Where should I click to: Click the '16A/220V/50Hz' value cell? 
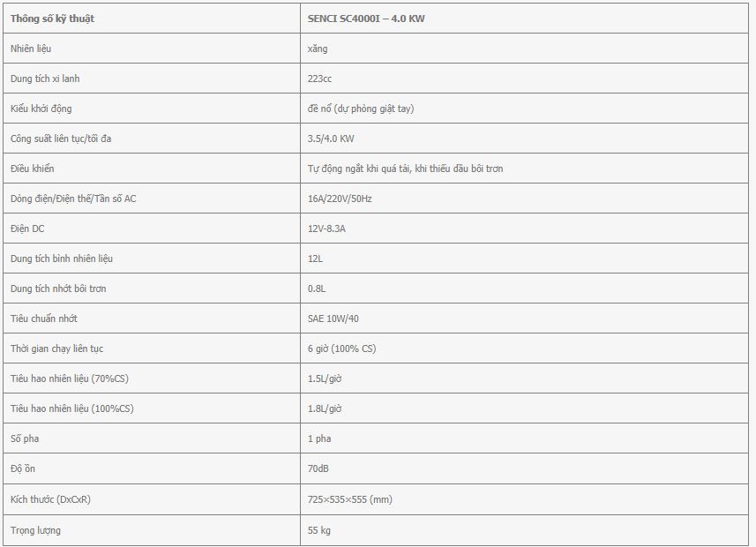(525, 199)
